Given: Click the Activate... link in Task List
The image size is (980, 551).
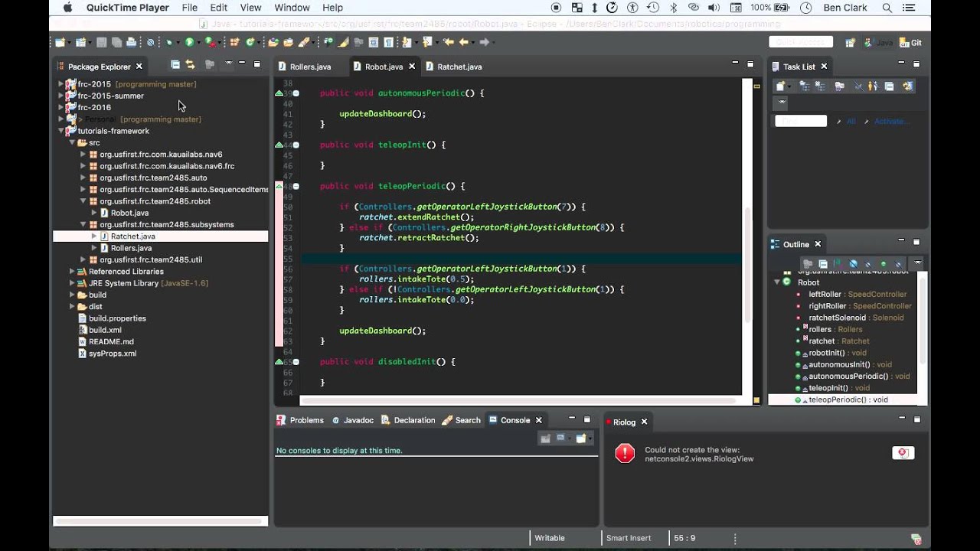Looking at the screenshot, I should 890,121.
